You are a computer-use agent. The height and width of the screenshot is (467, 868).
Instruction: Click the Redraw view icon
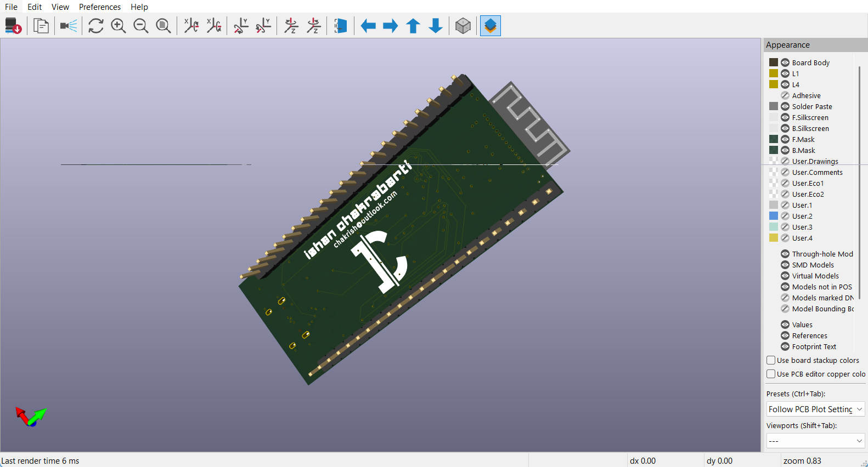pyautogui.click(x=96, y=26)
